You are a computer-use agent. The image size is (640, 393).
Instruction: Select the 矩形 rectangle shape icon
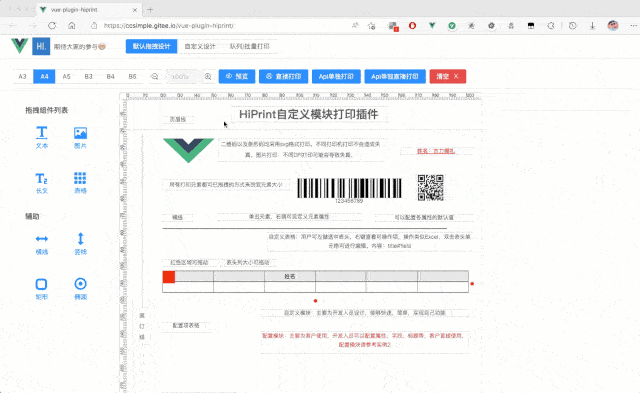[x=42, y=284]
